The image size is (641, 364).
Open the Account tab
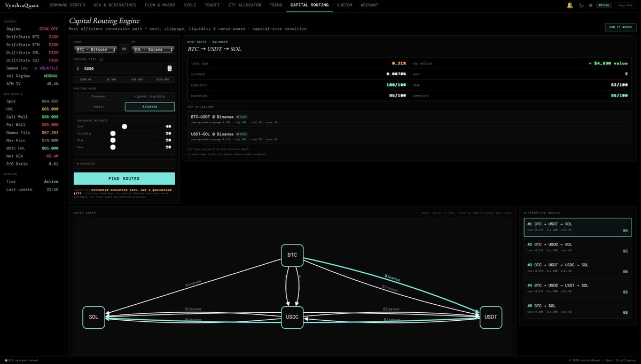pos(369,5)
